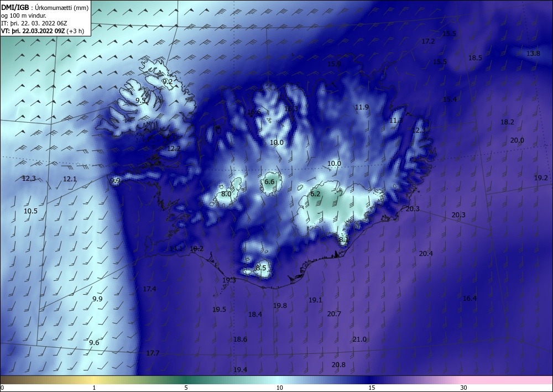Click the '10' tick on the color scale
553x392 pixels.
point(280,388)
